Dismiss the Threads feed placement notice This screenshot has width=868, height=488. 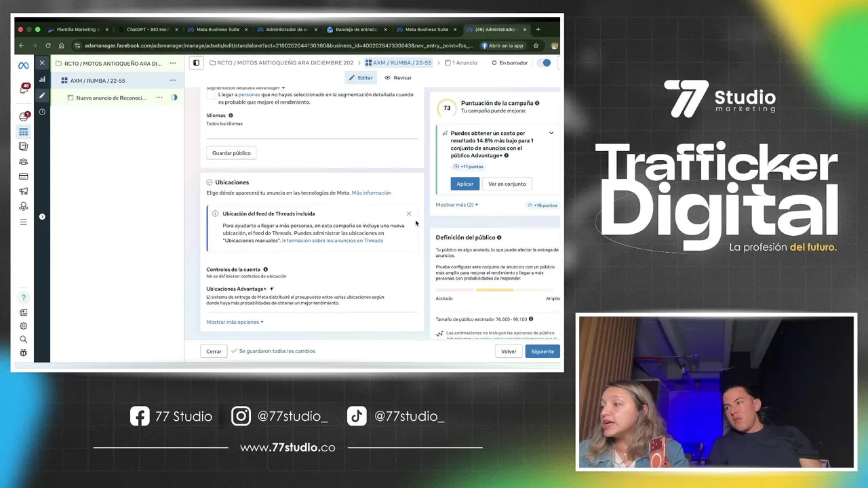(409, 213)
